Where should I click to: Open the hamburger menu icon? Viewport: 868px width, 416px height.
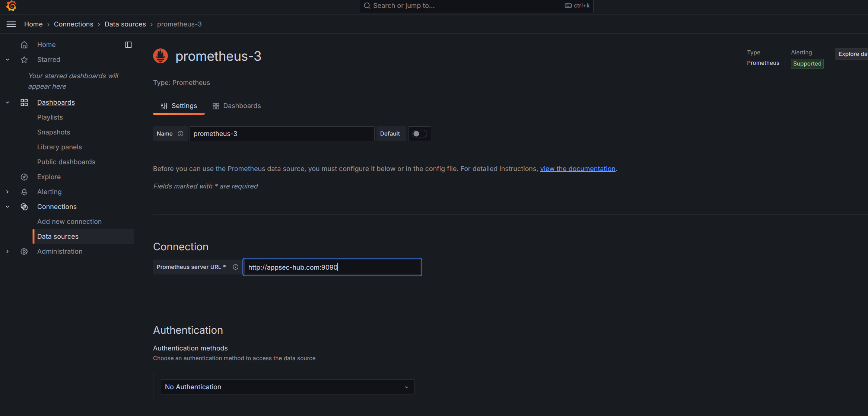[11, 24]
